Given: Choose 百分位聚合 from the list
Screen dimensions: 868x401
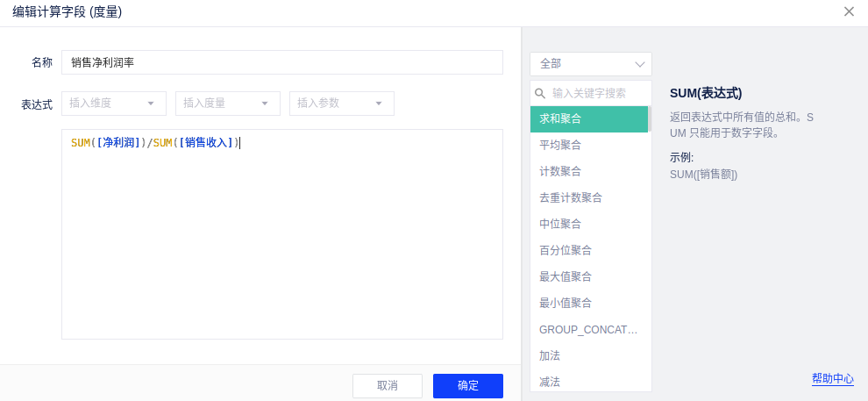Looking at the screenshot, I should point(588,250).
